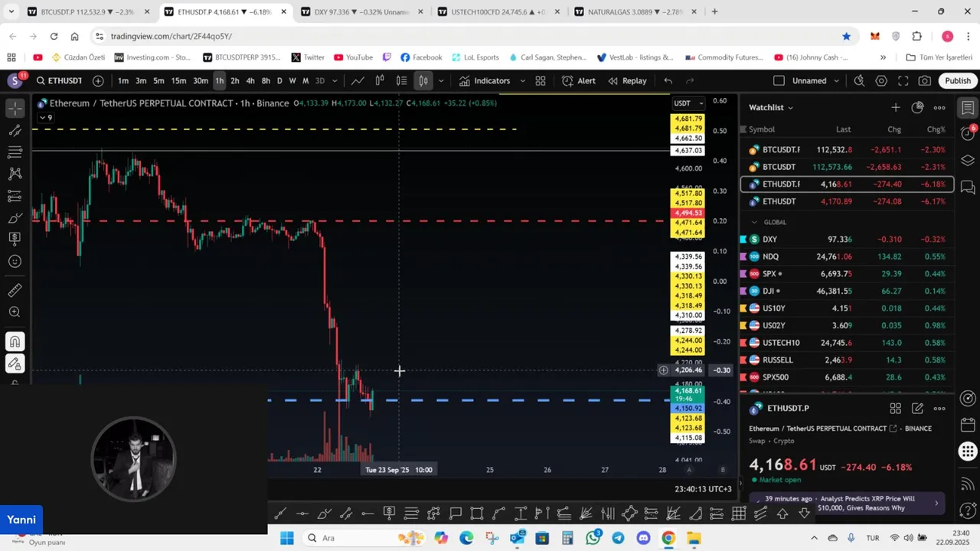This screenshot has height=551, width=980.
Task: Bookmark this page star icon
Action: (846, 36)
